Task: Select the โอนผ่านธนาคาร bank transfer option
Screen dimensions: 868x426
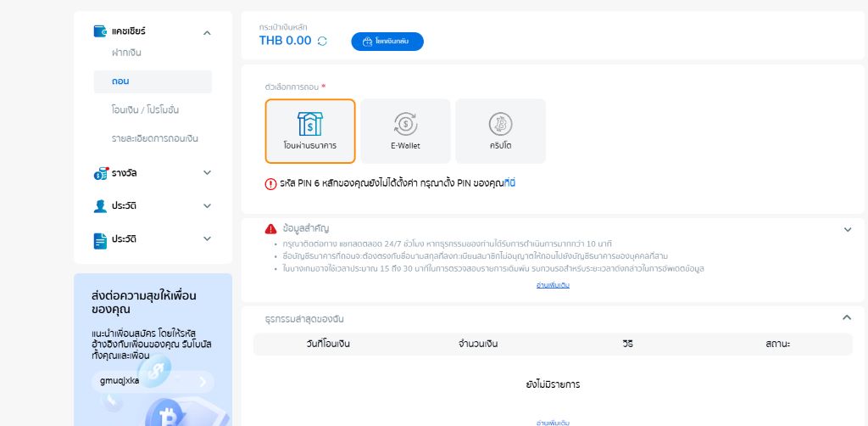Action: (309, 131)
